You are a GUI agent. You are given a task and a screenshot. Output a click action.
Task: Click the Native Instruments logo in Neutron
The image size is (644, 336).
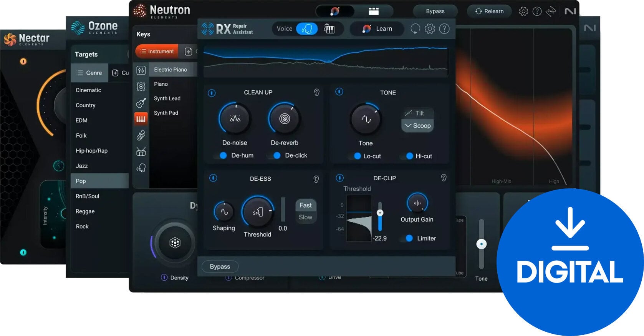(x=570, y=11)
